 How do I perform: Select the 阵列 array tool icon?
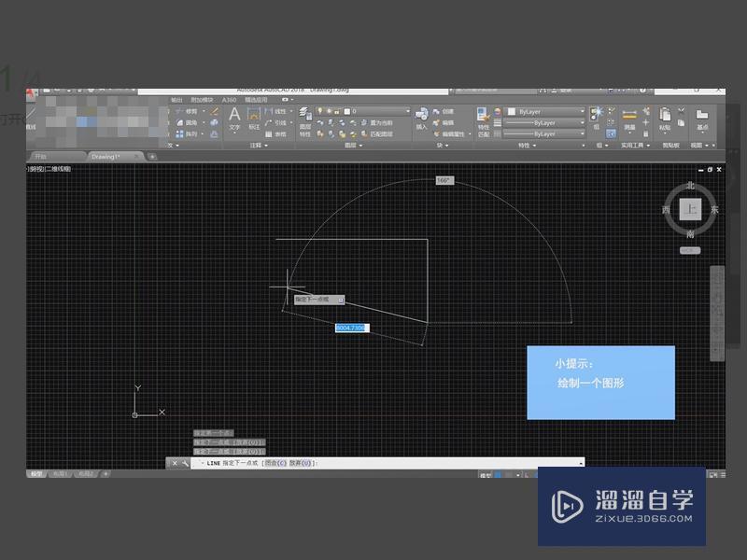180,134
